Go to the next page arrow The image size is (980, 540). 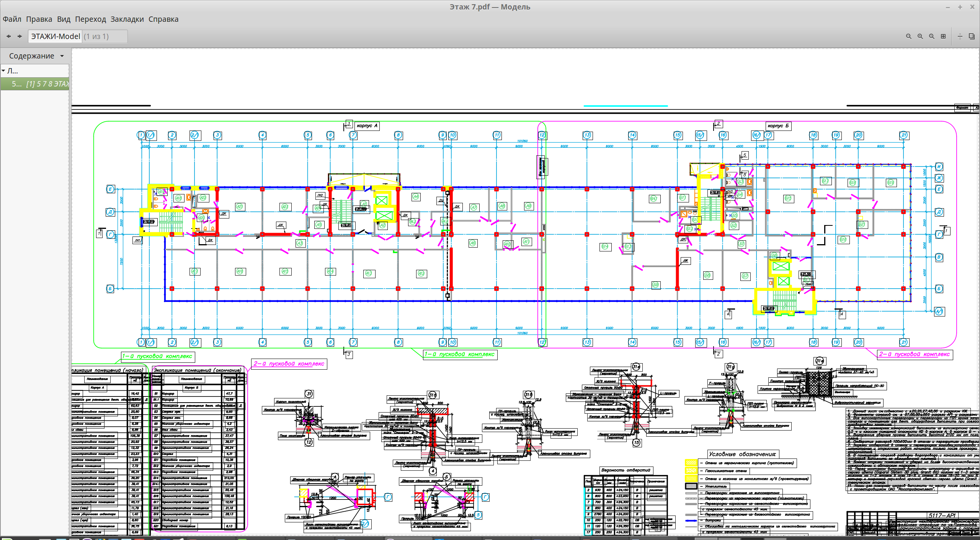(20, 36)
